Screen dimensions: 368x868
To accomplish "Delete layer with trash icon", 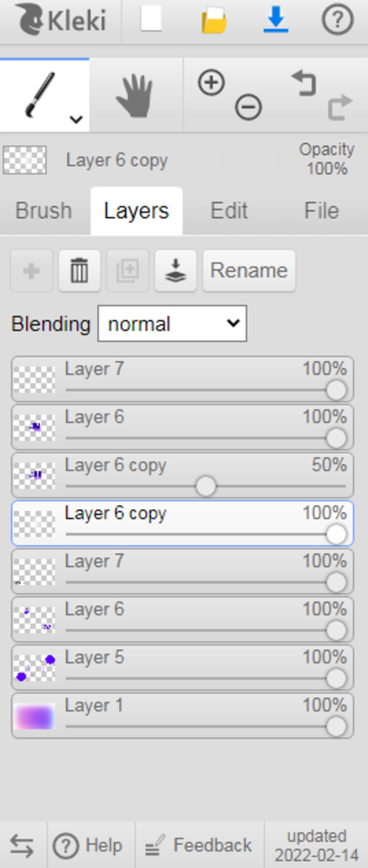I will point(79,271).
